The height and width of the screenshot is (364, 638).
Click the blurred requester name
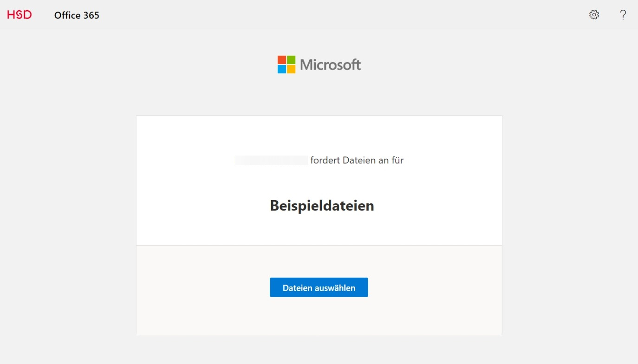(x=271, y=161)
